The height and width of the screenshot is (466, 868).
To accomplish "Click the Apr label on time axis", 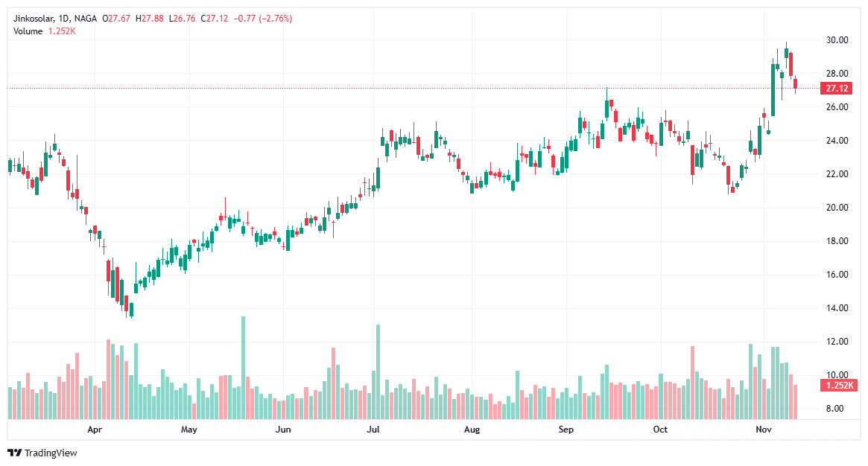I will pyautogui.click(x=95, y=430).
